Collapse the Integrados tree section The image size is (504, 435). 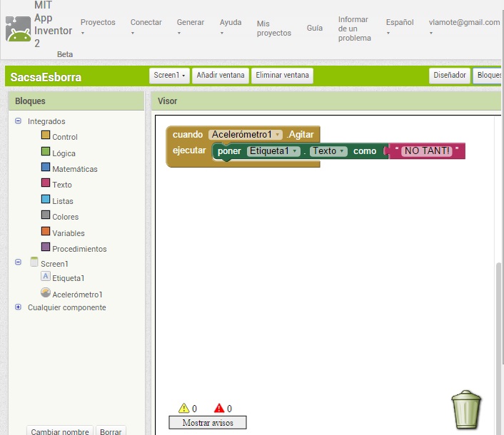[19, 121]
